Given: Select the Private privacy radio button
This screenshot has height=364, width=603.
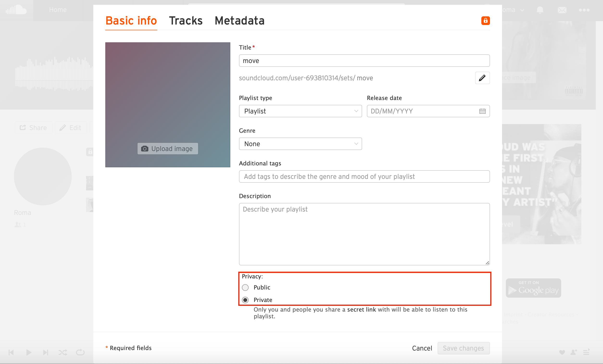Looking at the screenshot, I should point(245,300).
